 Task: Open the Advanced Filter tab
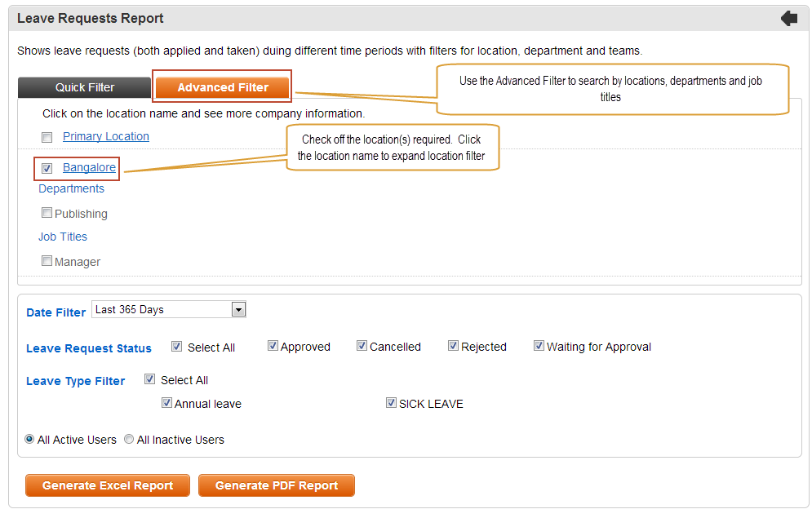pyautogui.click(x=223, y=87)
